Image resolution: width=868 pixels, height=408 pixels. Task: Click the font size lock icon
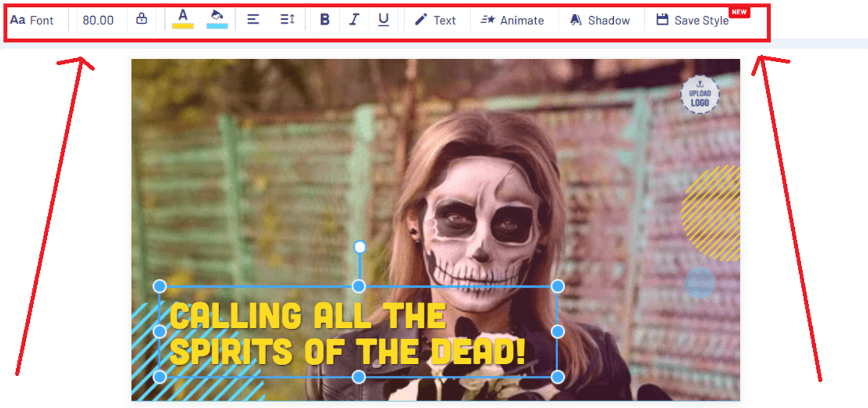(141, 19)
